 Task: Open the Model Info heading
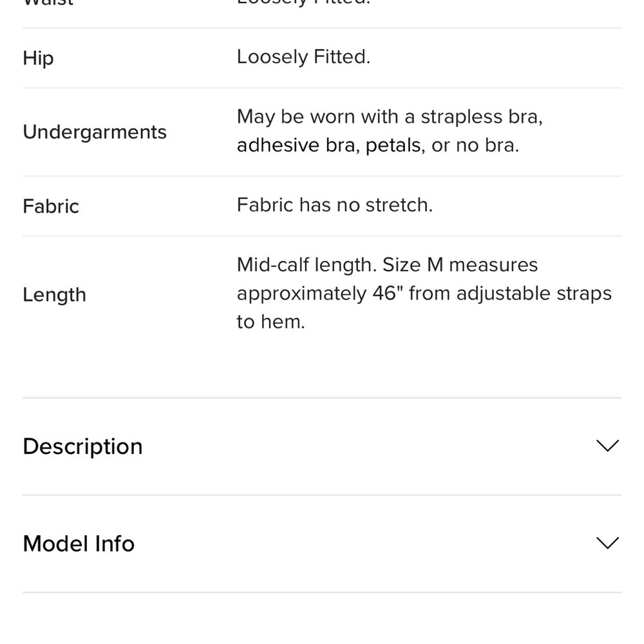pos(79,544)
